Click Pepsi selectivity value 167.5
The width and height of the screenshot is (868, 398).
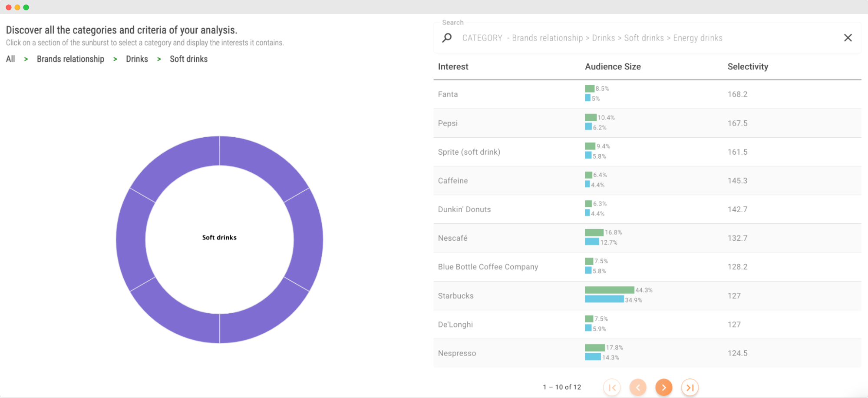coord(737,123)
